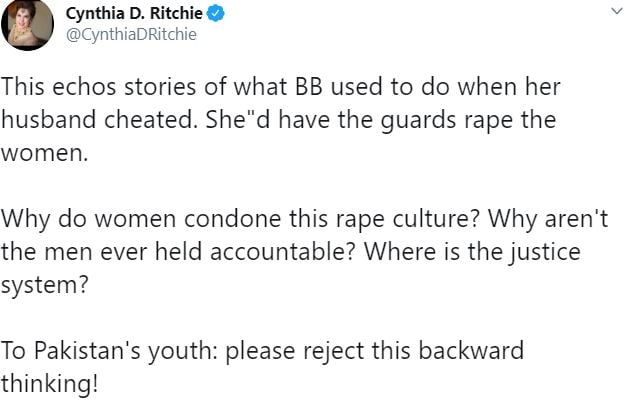The width and height of the screenshot is (625, 402).
Task: Click the words 'please reject this backward'
Action: 375,351
